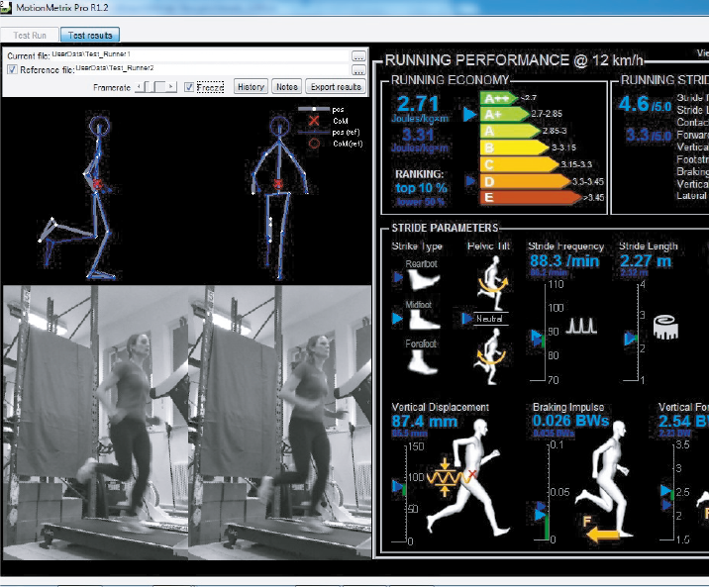Image resolution: width=709 pixels, height=588 pixels.
Task: Switch to the Test Run tab
Action: point(30,36)
